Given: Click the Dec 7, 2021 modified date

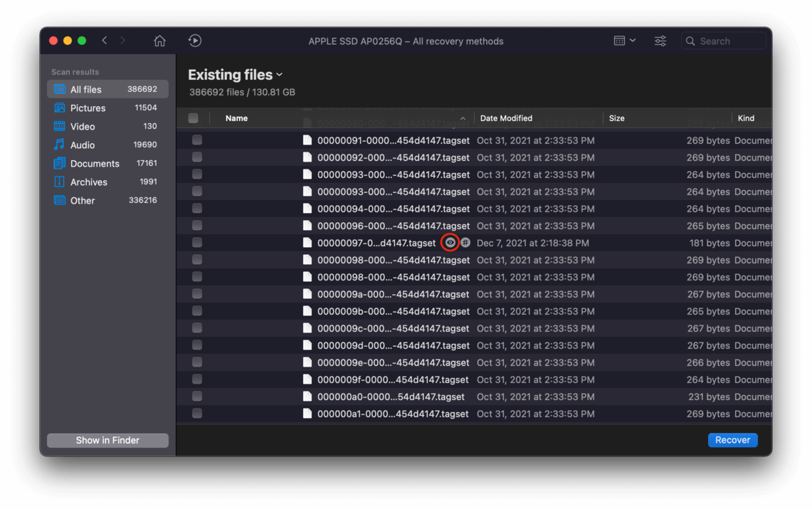Looking at the screenshot, I should [x=533, y=243].
